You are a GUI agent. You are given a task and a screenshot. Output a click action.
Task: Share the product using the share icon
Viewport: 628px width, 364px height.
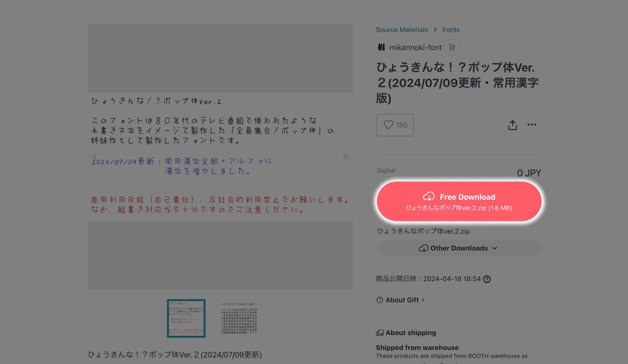(x=512, y=125)
